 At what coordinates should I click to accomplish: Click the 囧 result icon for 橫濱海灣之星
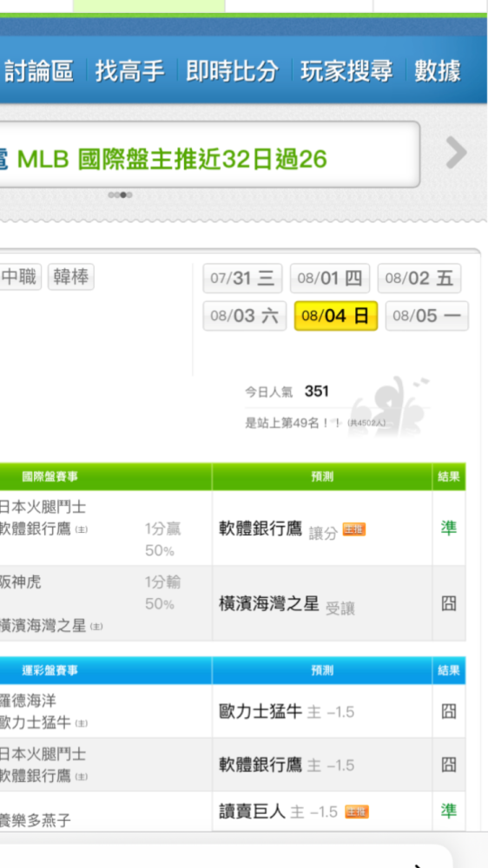[449, 603]
